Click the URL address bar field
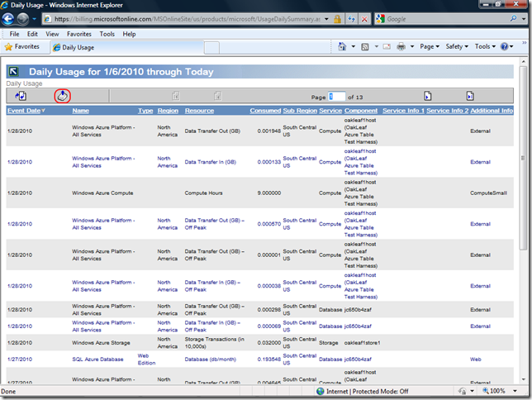 tap(187, 19)
